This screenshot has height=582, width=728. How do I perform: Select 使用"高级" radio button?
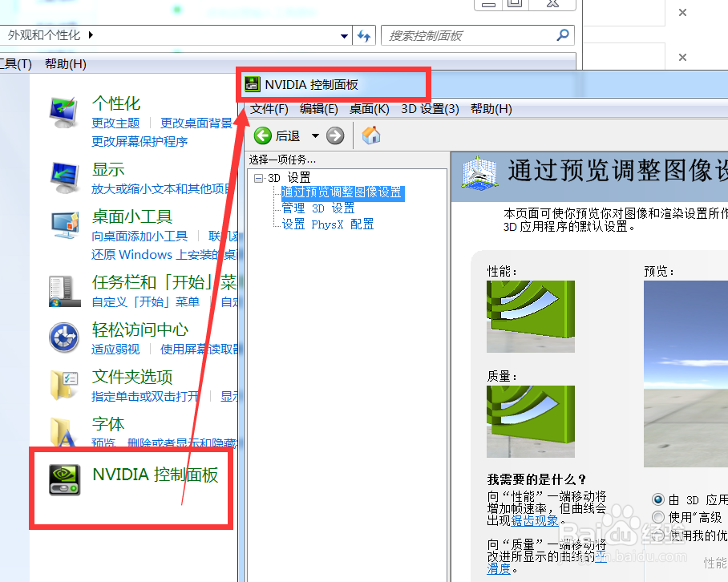(x=658, y=517)
